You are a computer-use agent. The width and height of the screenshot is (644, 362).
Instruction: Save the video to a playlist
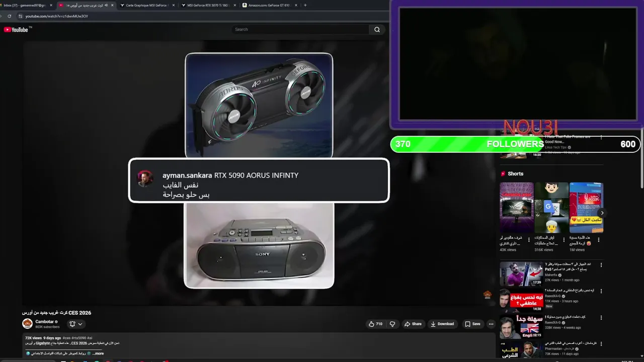coord(472,324)
